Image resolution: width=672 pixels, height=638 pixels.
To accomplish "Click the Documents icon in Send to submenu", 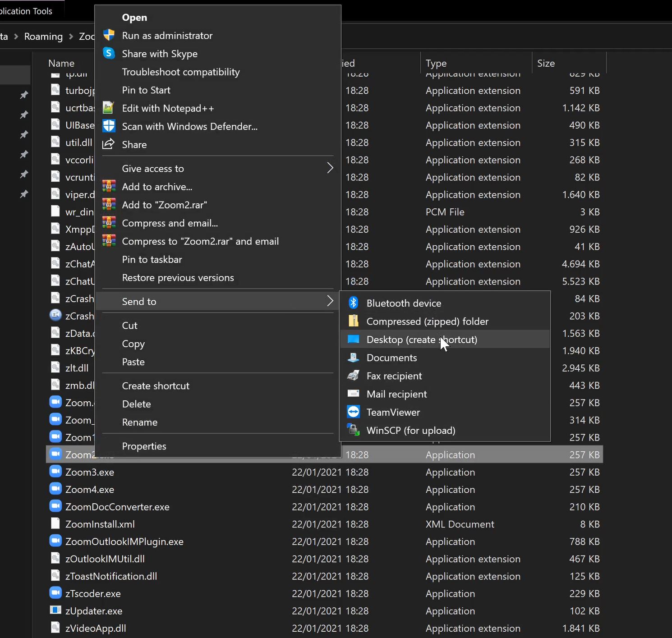I will [x=354, y=358].
